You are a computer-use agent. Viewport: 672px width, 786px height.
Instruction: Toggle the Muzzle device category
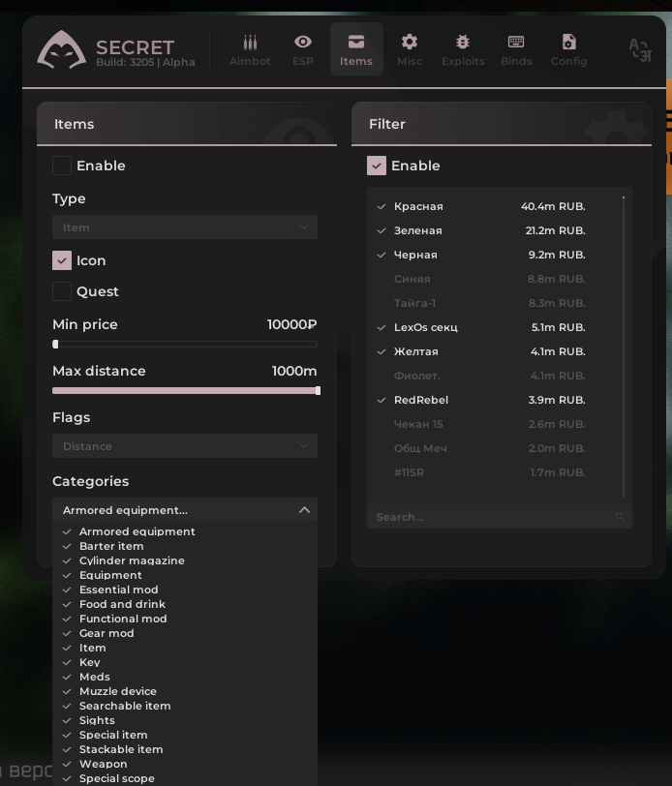[185, 691]
